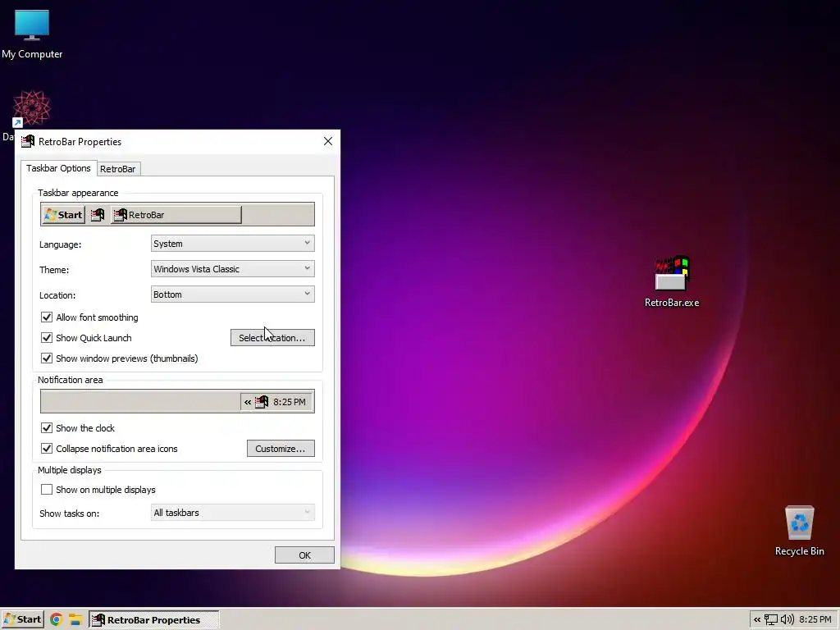840x630 pixels.
Task: Switch to the Taskbar Options tab
Action: [58, 168]
